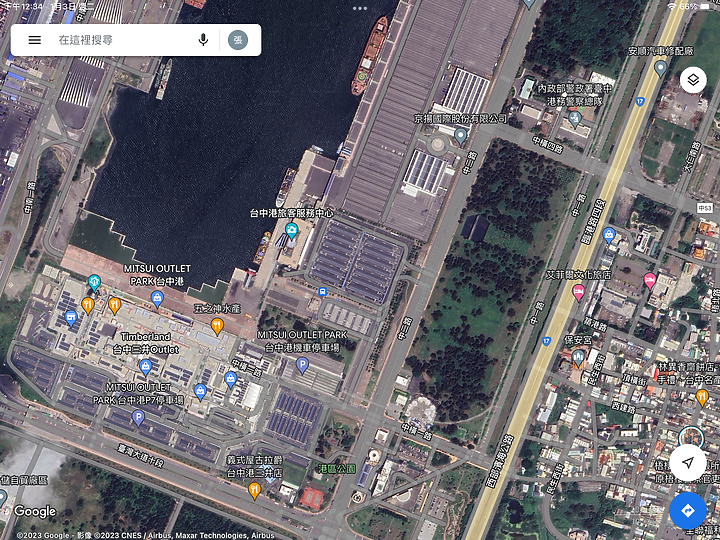Tap the orange restaurant pin near 林異香齋餅店

pyautogui.click(x=702, y=397)
